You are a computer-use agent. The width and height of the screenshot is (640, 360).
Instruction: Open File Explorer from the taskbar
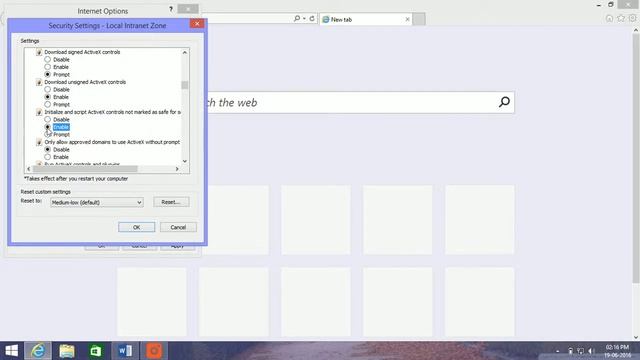click(67, 351)
